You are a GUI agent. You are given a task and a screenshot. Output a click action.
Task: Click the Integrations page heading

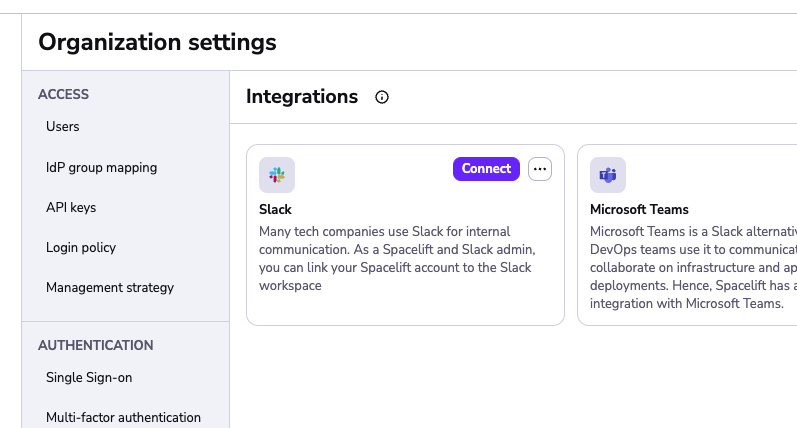click(302, 97)
